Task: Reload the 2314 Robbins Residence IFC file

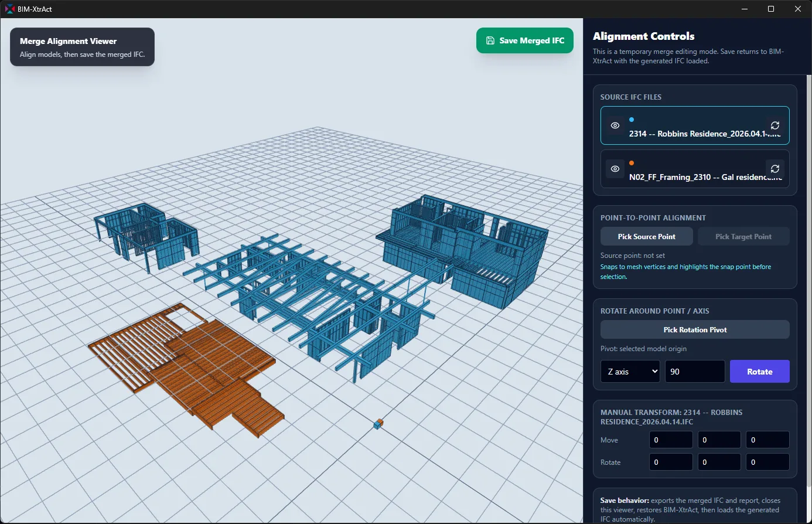Action: point(775,125)
